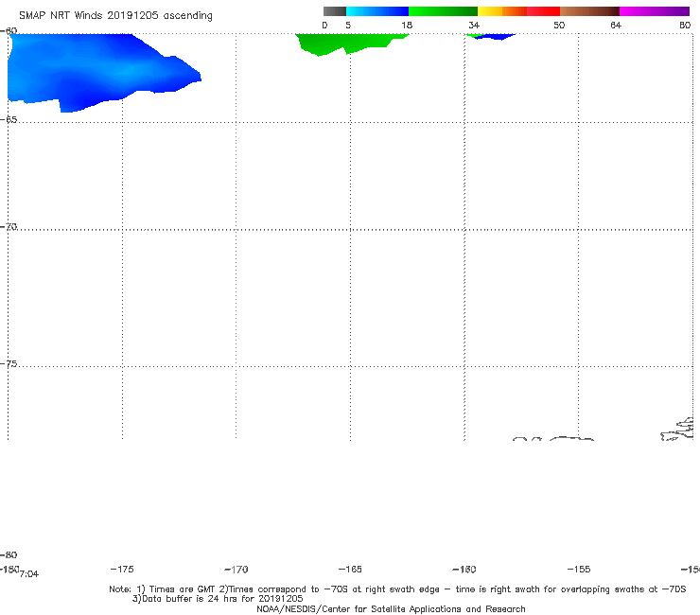This screenshot has height=615, width=700.
Task: Click the colorbar label 34
Action: [474, 25]
